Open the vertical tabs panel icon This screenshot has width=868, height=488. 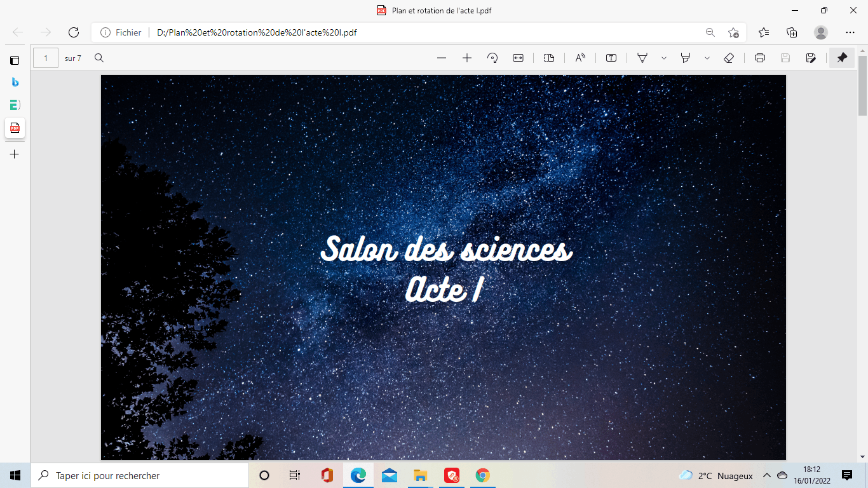tap(15, 60)
